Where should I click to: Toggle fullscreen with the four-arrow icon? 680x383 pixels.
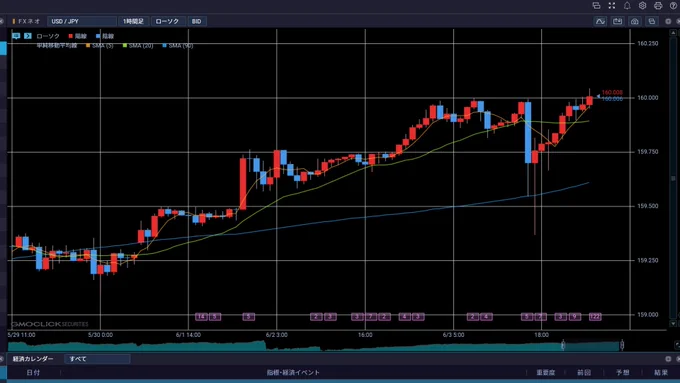pyautogui.click(x=611, y=6)
